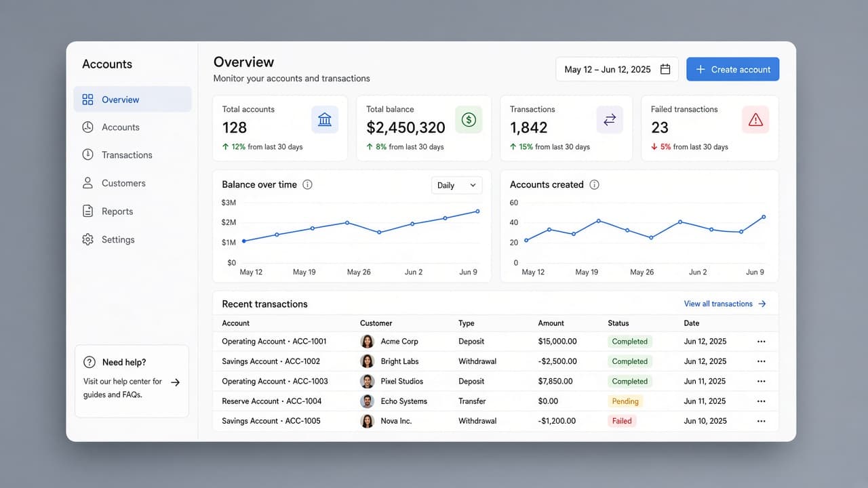Image resolution: width=868 pixels, height=488 pixels.
Task: Click Acme Corp customer avatar
Action: click(367, 342)
